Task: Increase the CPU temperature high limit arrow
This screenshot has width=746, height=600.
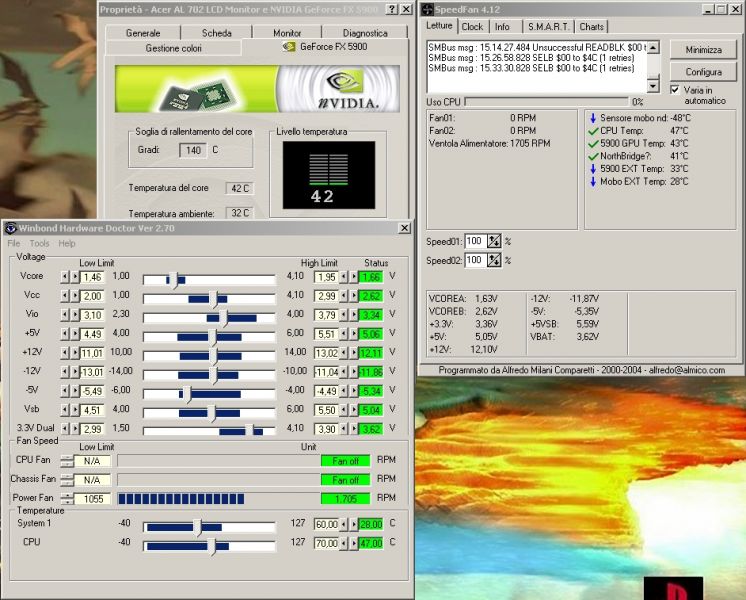Action: tap(353, 543)
